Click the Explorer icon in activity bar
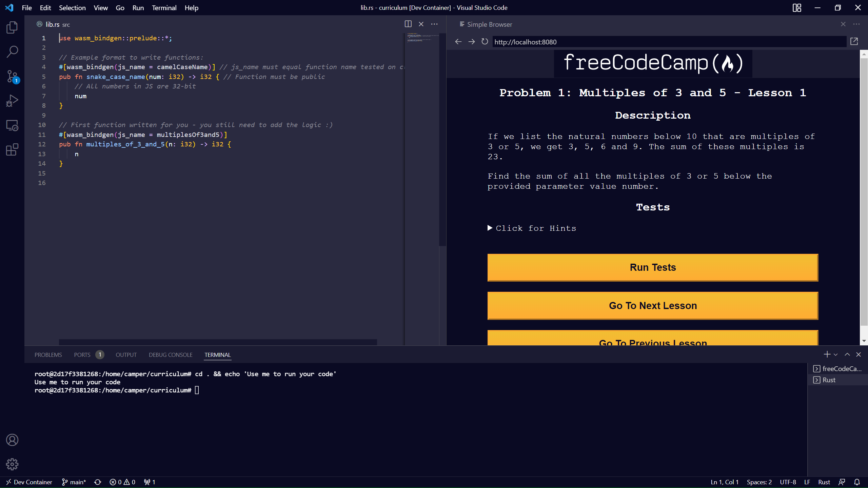 (x=13, y=27)
